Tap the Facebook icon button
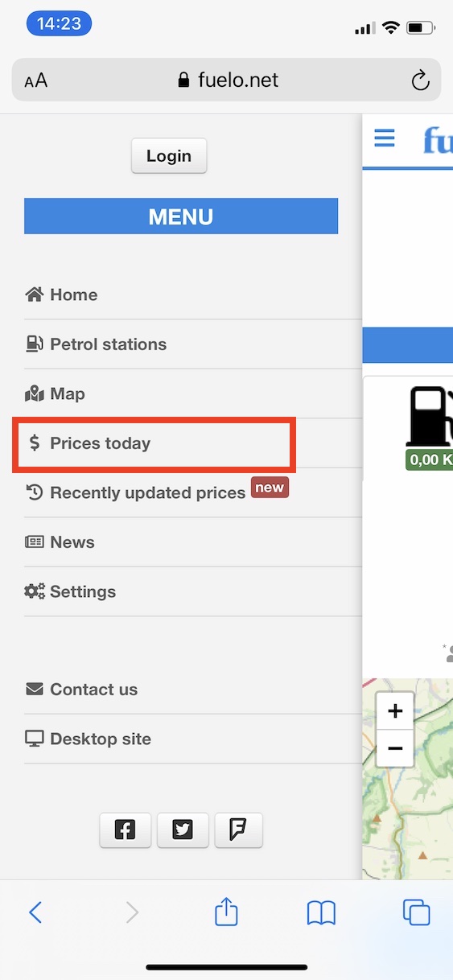 125,830
